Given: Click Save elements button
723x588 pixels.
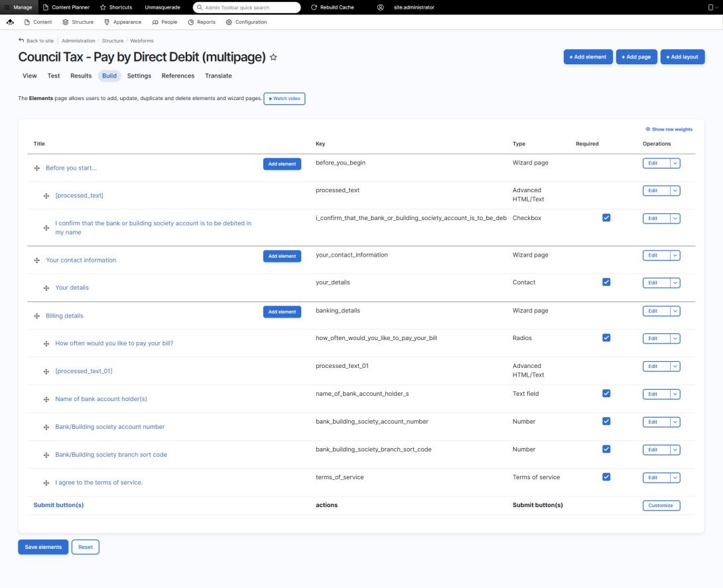Looking at the screenshot, I should point(43,548).
